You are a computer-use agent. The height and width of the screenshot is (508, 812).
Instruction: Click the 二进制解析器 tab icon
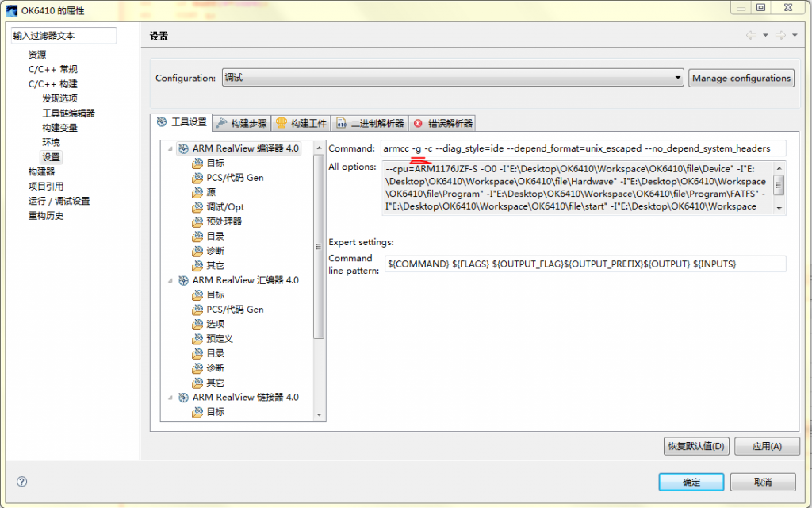(341, 123)
